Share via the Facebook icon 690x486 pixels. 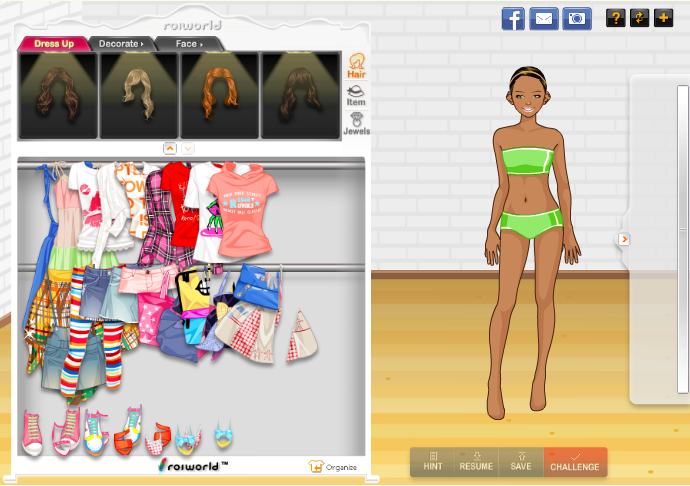[513, 18]
